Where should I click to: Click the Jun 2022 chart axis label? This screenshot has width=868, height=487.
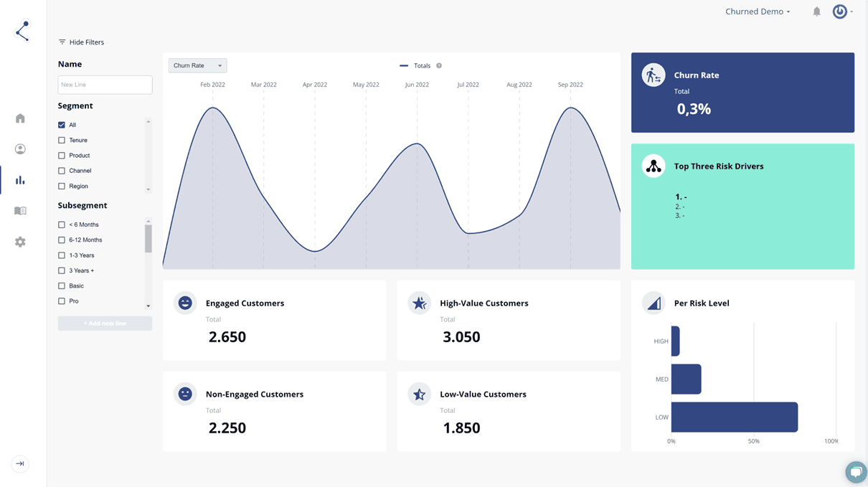(417, 85)
